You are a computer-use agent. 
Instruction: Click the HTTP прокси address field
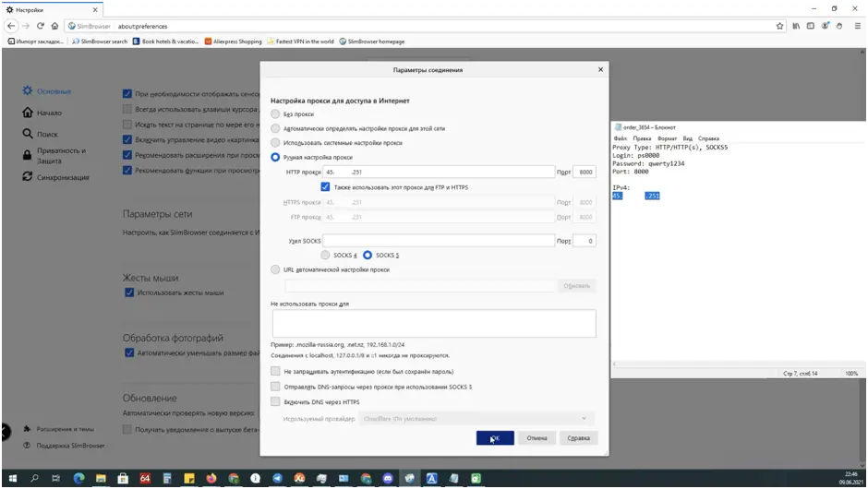pos(439,172)
